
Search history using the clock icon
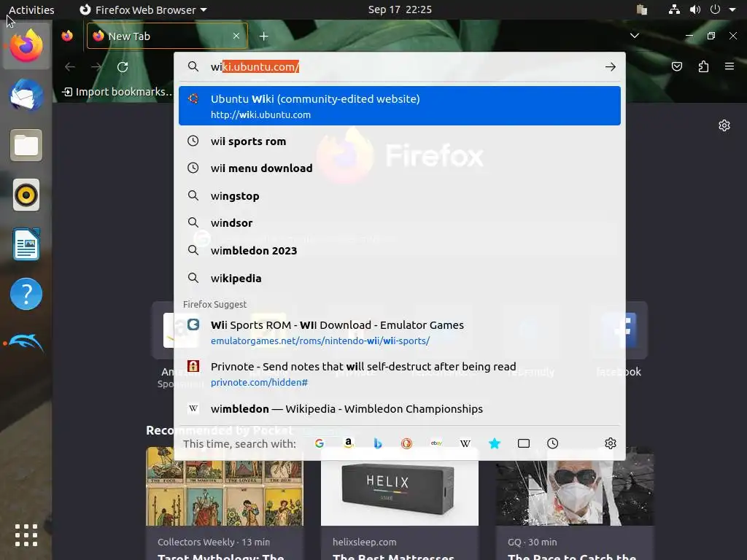coord(553,443)
